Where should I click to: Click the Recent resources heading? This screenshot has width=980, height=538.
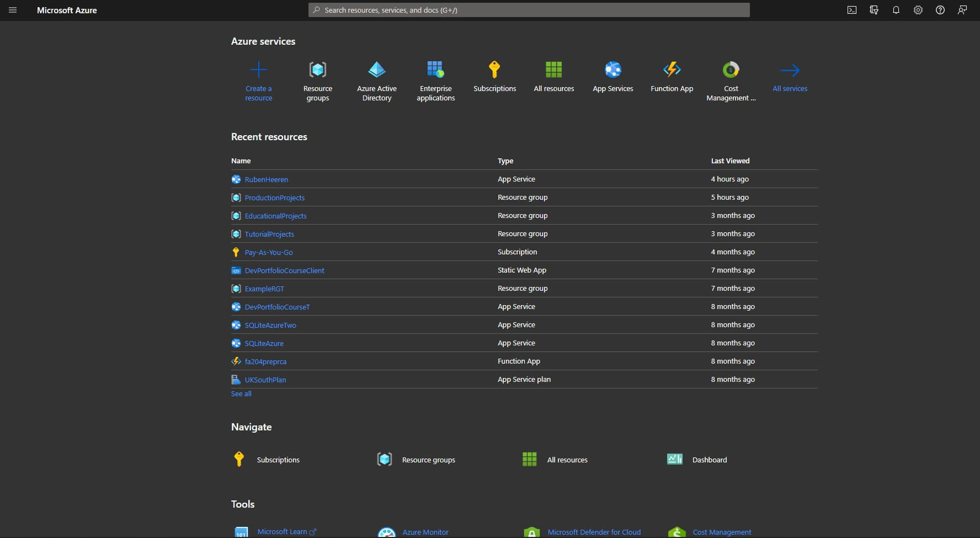269,137
